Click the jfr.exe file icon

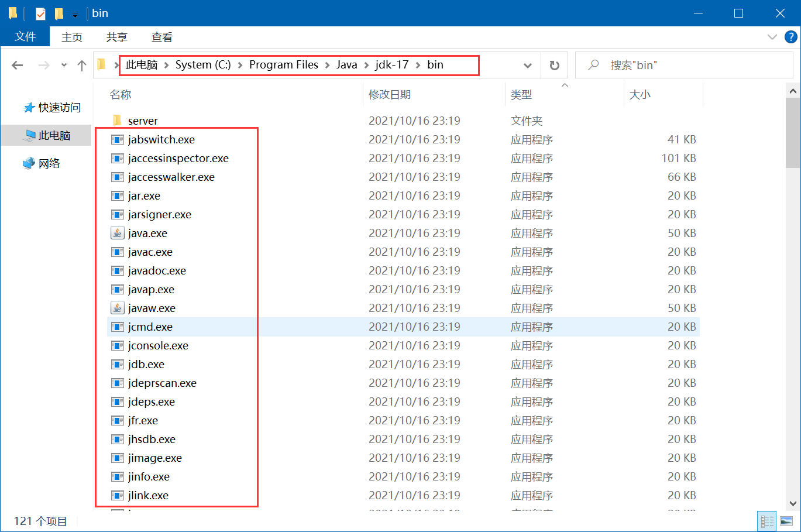118,420
